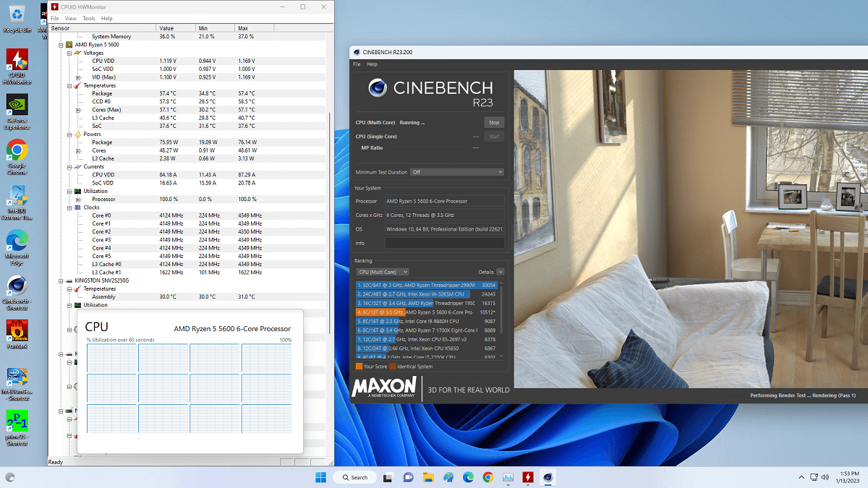The image size is (868, 488).
Task: Open File Explorer from the taskbar
Action: coord(428,477)
